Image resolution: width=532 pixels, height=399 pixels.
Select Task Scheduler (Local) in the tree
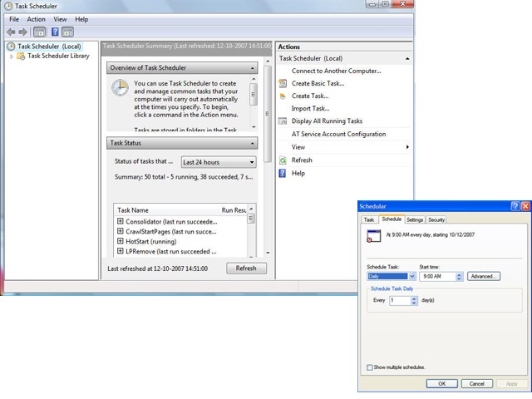click(x=49, y=47)
